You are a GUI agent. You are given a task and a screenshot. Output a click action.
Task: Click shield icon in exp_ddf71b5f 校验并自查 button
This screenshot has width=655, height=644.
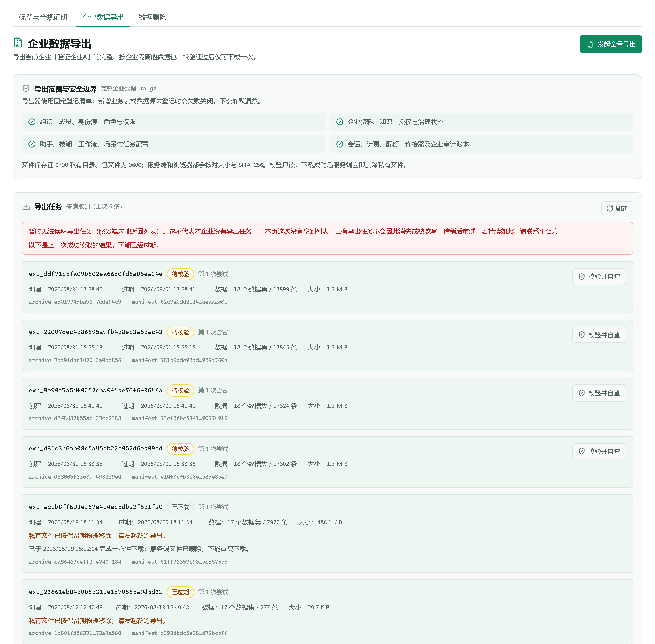click(581, 277)
